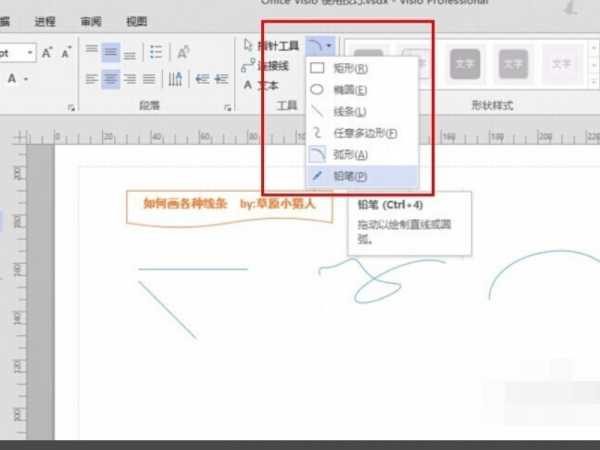Image resolution: width=600 pixels, height=450 pixels.
Task: Click the pencil icon in the dropdown
Action: point(317,176)
